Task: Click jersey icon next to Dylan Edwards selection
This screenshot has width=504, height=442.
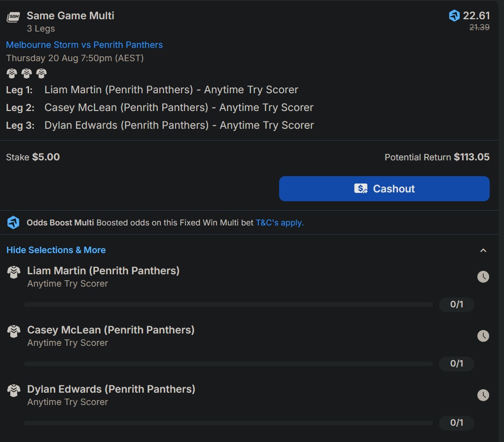Action: click(14, 391)
